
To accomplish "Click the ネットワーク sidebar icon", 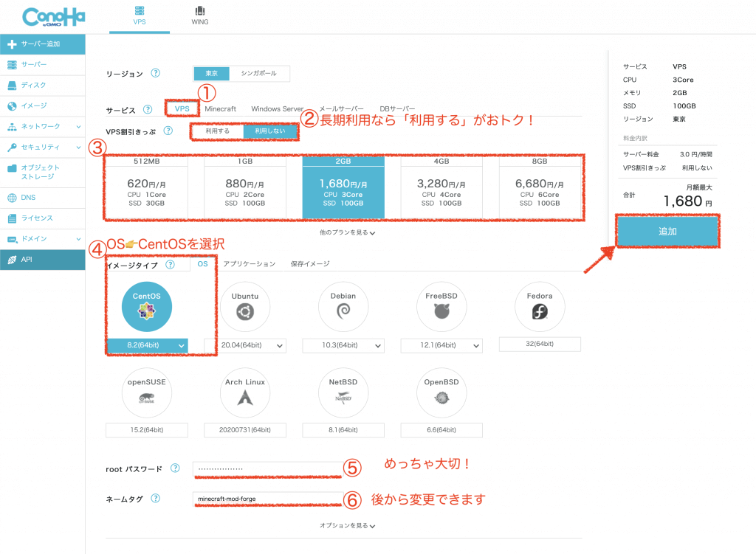I will pyautogui.click(x=12, y=127).
